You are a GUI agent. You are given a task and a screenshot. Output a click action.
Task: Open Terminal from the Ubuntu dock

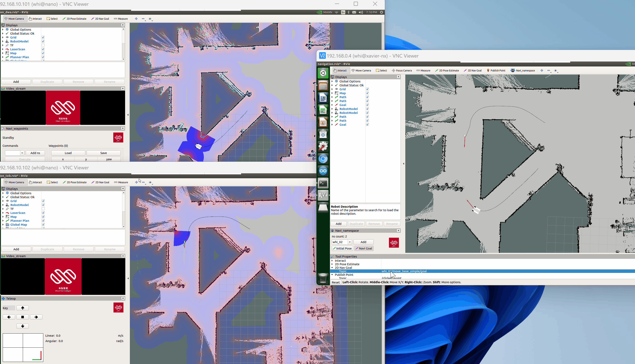pyautogui.click(x=323, y=183)
